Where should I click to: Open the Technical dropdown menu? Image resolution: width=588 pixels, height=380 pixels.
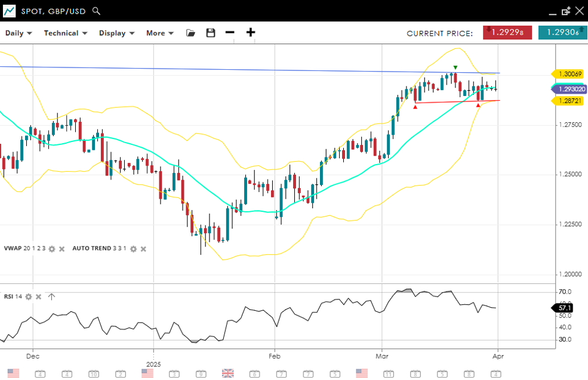click(x=66, y=33)
